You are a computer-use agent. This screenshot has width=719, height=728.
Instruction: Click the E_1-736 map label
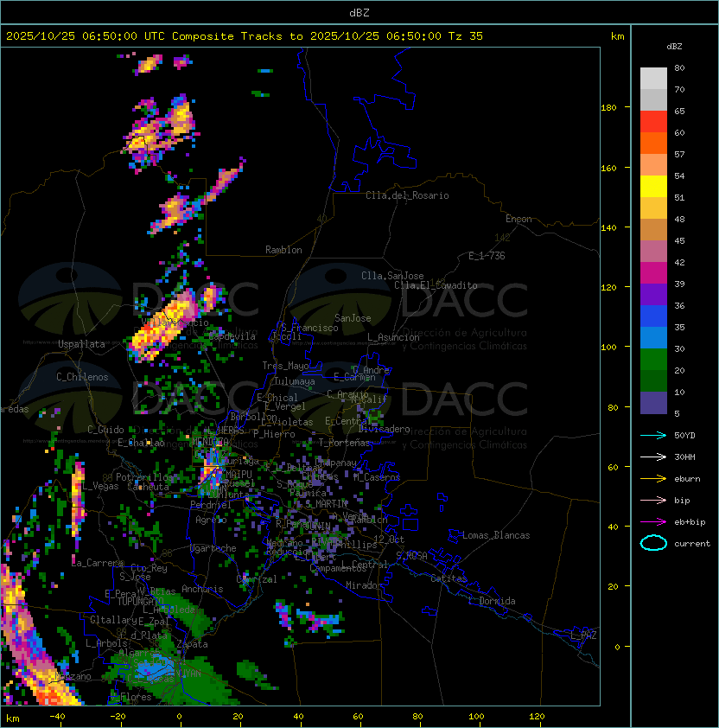tap(487, 256)
